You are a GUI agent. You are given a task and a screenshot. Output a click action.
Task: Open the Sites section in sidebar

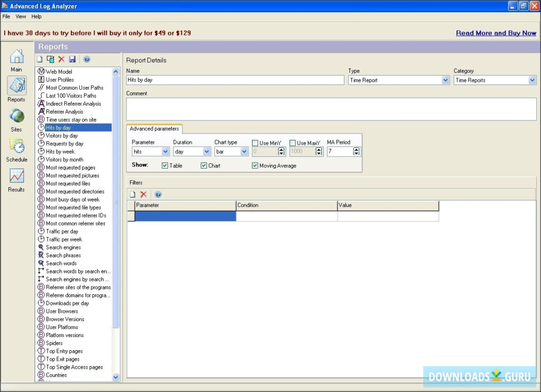(x=16, y=120)
